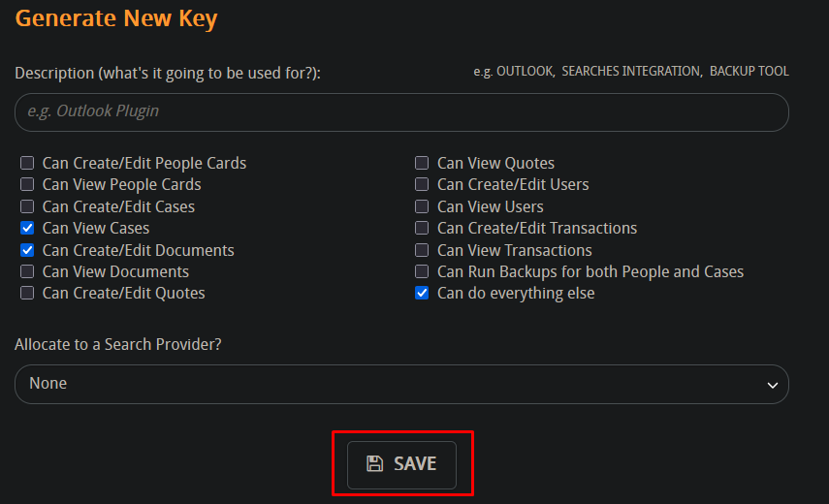Tick Can Create/Edit Users checkbox
Viewport: 829px width, 504px height.
pos(422,184)
